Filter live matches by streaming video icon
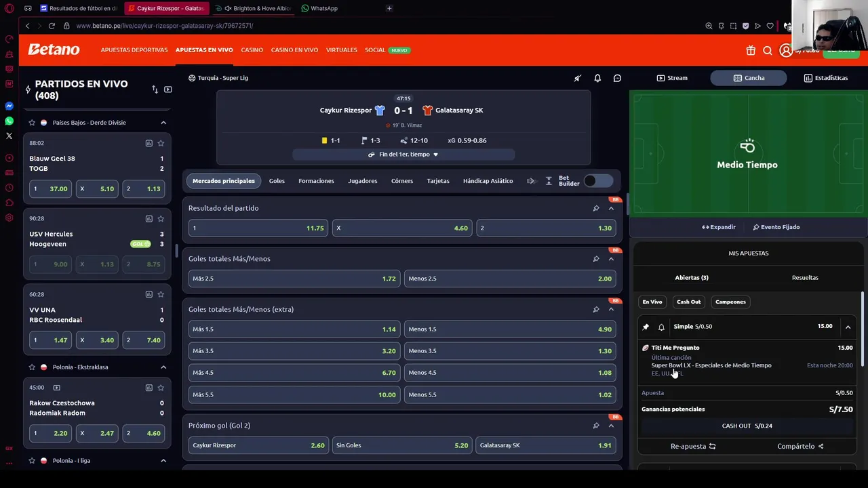 tap(167, 89)
